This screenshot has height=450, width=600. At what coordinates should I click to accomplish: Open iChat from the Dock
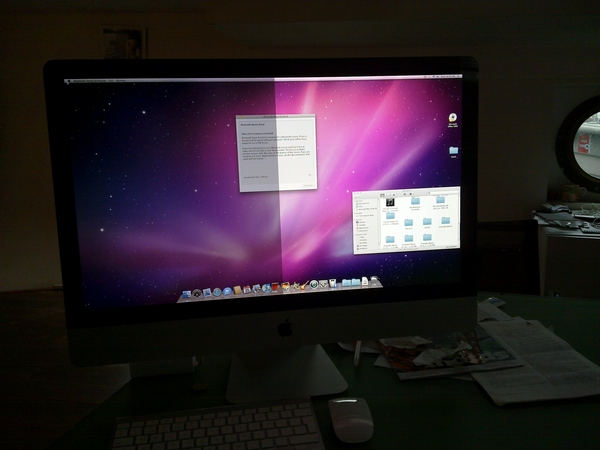click(x=227, y=291)
